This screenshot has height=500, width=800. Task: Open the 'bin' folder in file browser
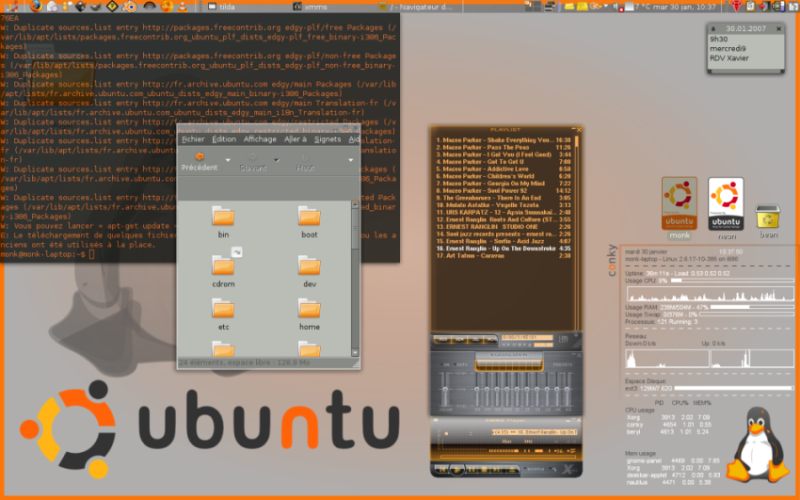223,222
